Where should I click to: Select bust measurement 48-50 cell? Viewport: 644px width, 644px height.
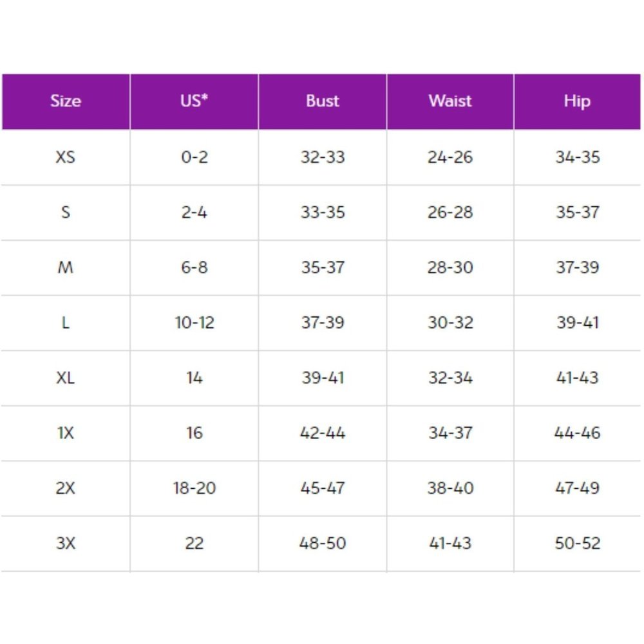pos(322,543)
